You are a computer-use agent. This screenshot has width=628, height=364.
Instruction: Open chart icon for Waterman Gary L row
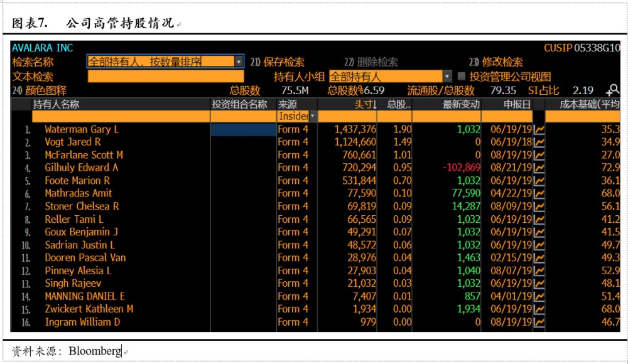[539, 129]
